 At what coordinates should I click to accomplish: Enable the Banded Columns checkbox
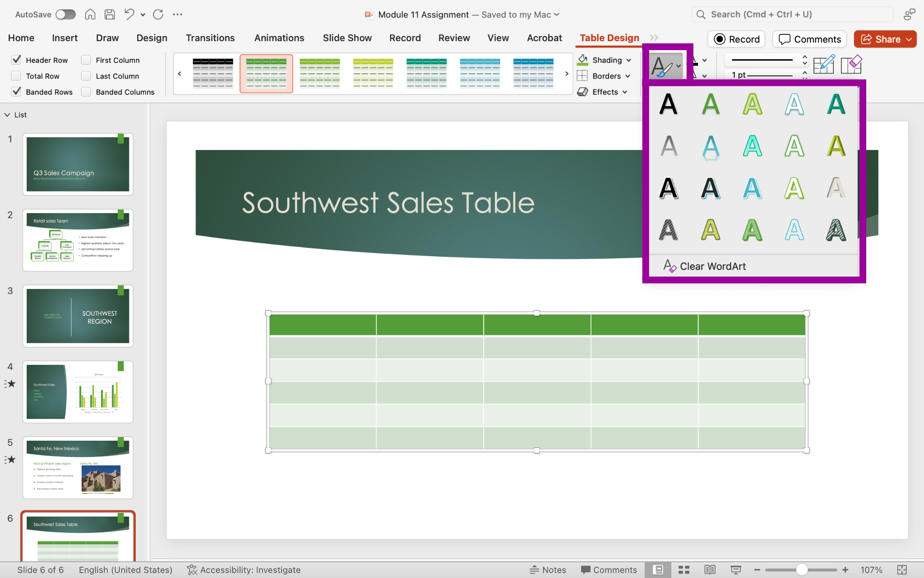tap(86, 92)
